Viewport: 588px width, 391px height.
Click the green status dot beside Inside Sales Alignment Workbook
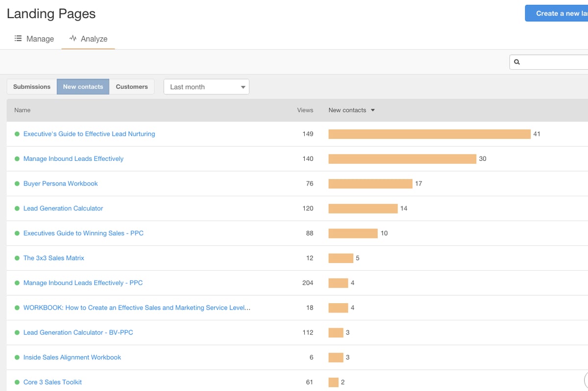pyautogui.click(x=17, y=357)
